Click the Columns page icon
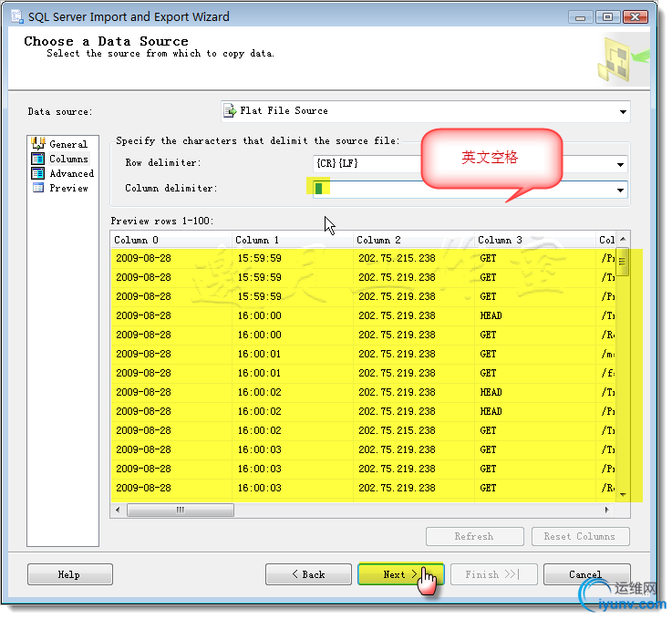Image resolution: width=672 pixels, height=619 pixels. pyautogui.click(x=38, y=159)
